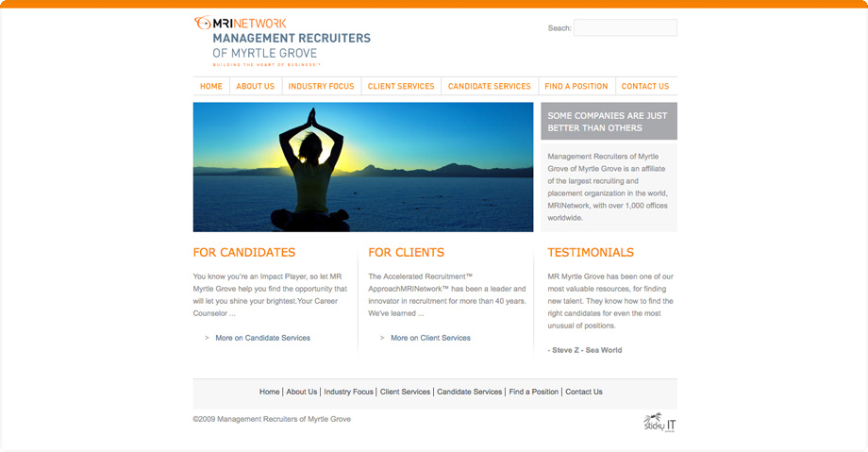The height and width of the screenshot is (452, 868).
Task: Select CANDIDATE SERVICES in navigation bar
Action: (x=490, y=87)
